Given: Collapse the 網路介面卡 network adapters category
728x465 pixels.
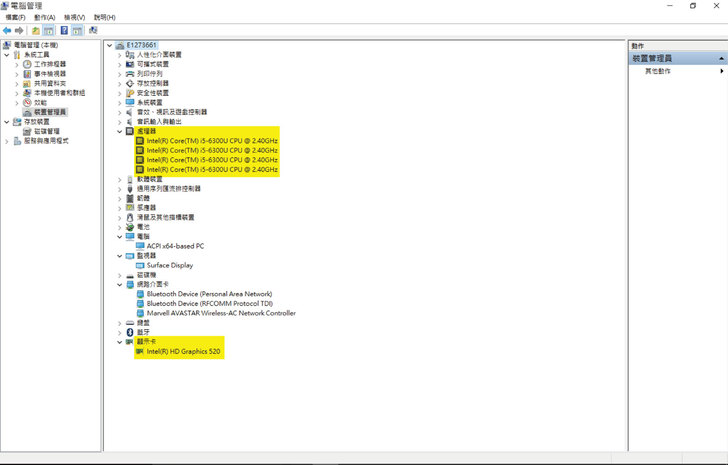Looking at the screenshot, I should pos(119,284).
